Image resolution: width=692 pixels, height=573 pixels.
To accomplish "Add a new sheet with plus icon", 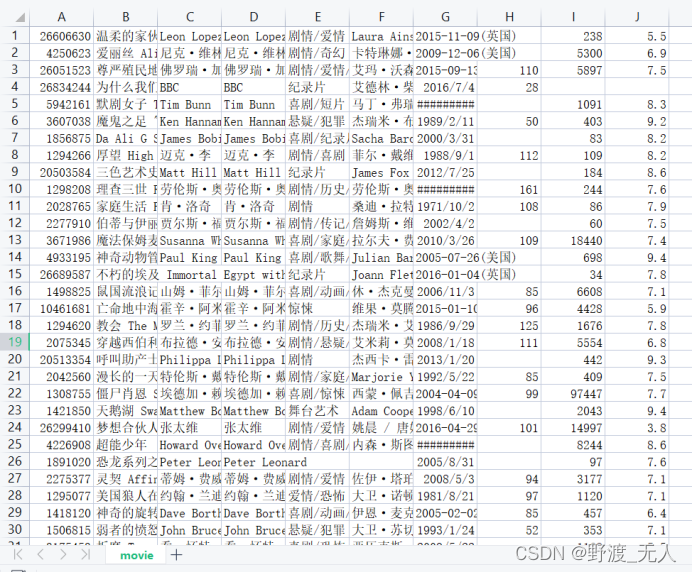I will (176, 554).
